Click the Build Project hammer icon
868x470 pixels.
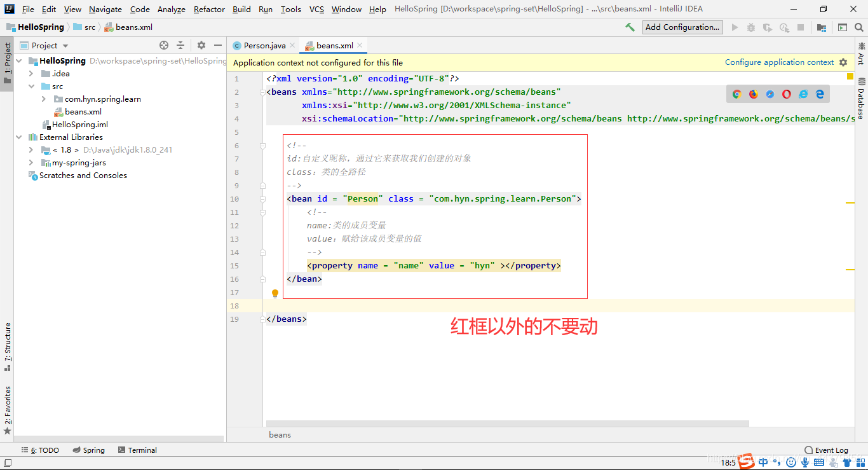pos(630,27)
